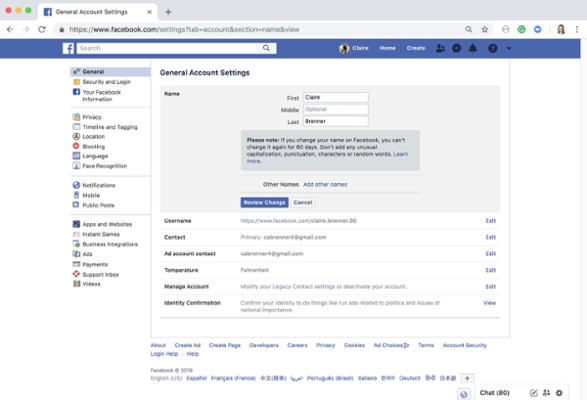This screenshot has height=400, width=587.
Task: Open Friend Requests icon
Action: [440, 48]
